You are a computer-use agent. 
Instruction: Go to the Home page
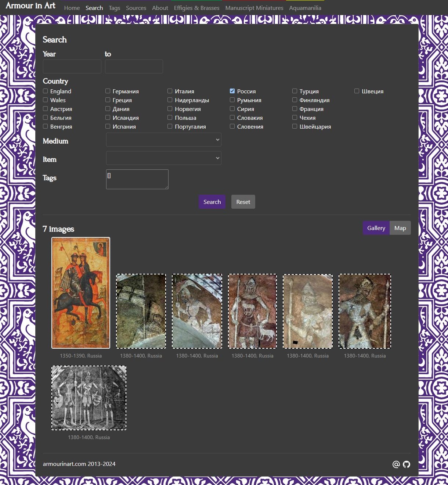point(72,8)
